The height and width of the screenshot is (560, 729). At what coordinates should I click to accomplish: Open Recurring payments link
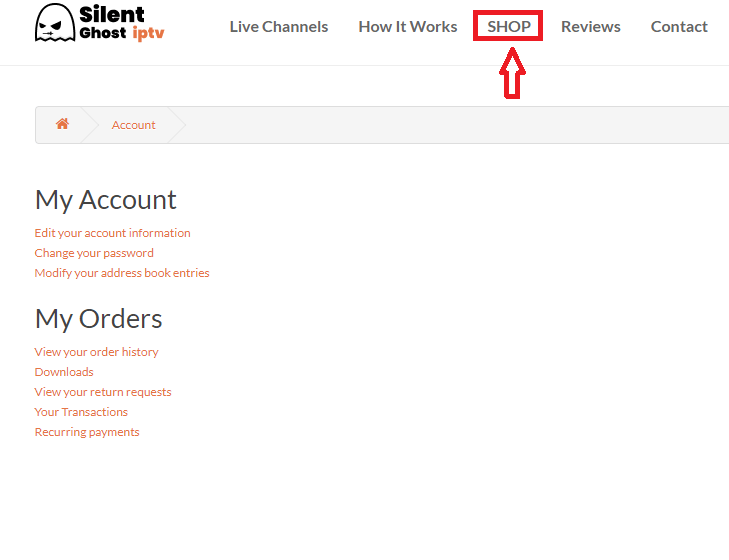click(x=87, y=432)
